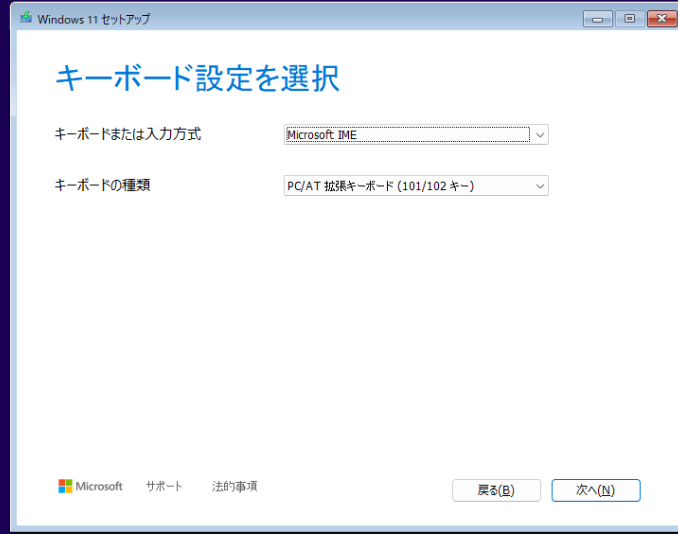This screenshot has width=678, height=534.
Task: Click the four-color Microsoft logo squares
Action: tap(65, 486)
